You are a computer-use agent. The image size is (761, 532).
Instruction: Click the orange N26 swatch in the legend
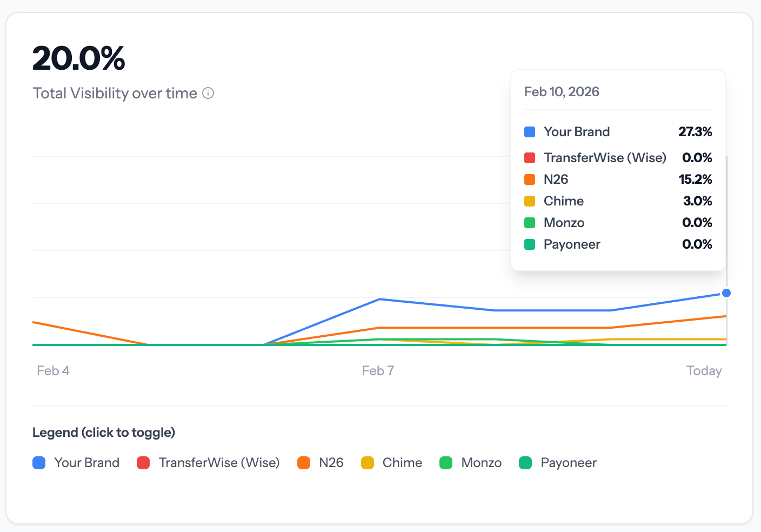click(x=304, y=463)
